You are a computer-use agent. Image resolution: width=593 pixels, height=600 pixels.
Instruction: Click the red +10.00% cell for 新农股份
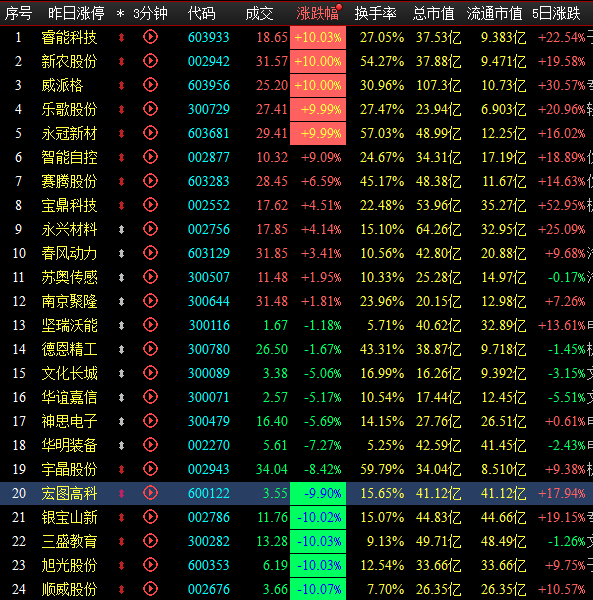click(x=318, y=61)
